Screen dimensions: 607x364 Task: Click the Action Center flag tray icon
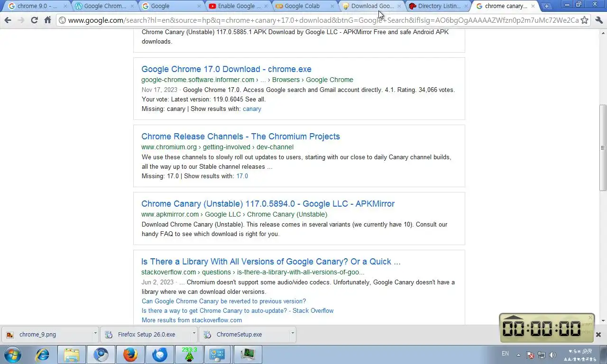pos(531,355)
